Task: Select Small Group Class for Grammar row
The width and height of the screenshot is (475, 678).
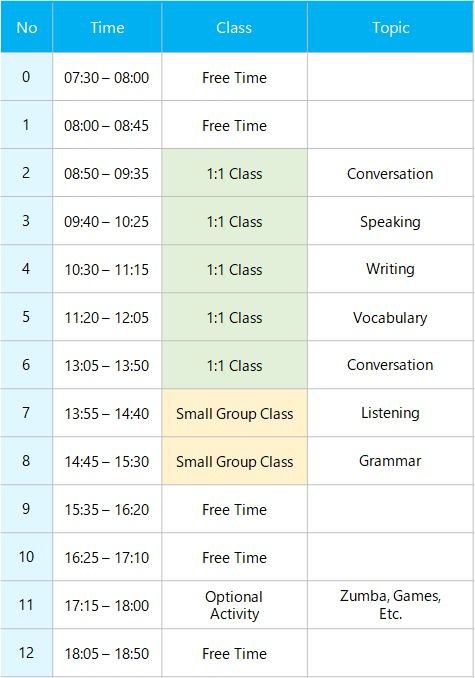Action: [x=234, y=461]
